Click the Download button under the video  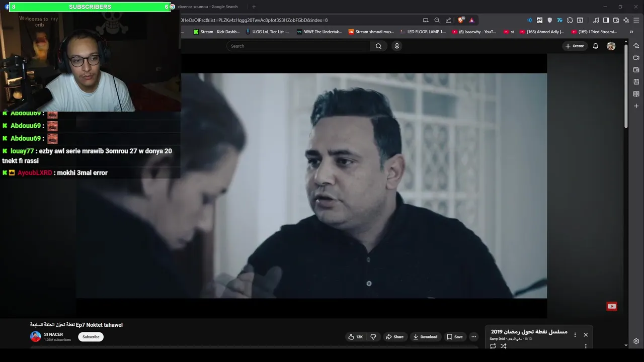click(x=425, y=337)
